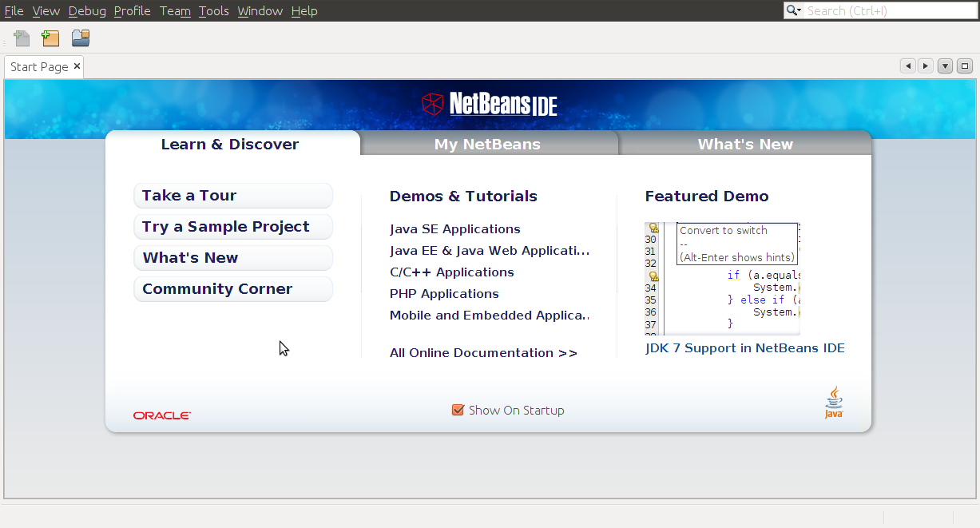Open the All Online Documentation link
This screenshot has height=528, width=980.
483,353
